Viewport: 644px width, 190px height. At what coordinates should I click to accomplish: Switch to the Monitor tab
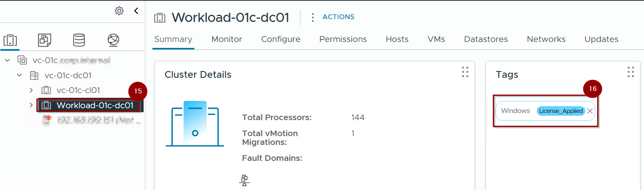click(226, 39)
